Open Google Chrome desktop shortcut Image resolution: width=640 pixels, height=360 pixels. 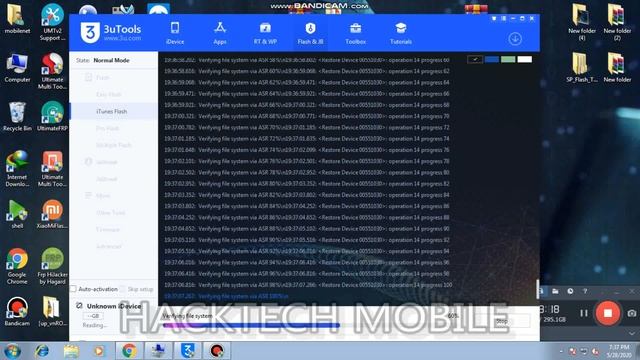[17, 266]
